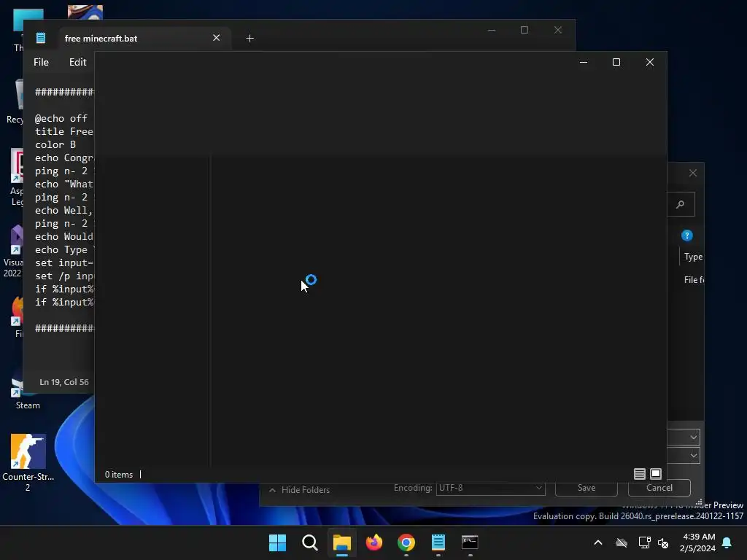Launch Firefox from the taskbar

click(374, 542)
